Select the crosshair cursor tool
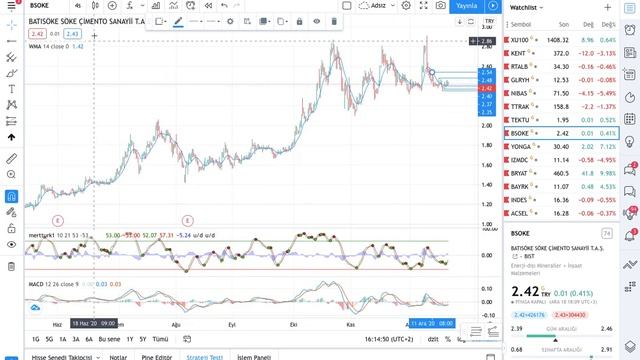The width and height of the screenshot is (640, 360). click(11, 25)
